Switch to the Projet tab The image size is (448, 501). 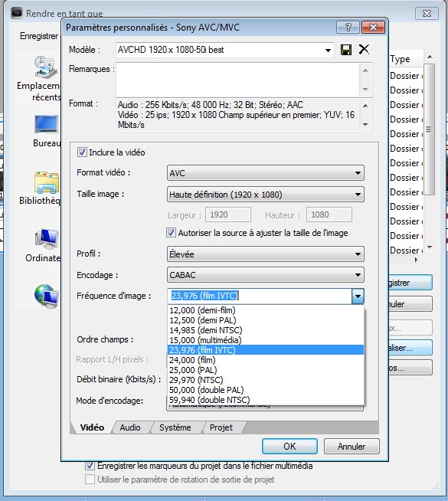pos(221,427)
